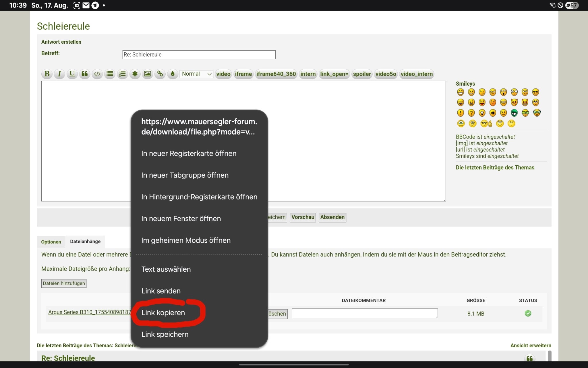The width and height of the screenshot is (588, 368).
Task: Insert image via the picture icon
Action: click(x=147, y=74)
